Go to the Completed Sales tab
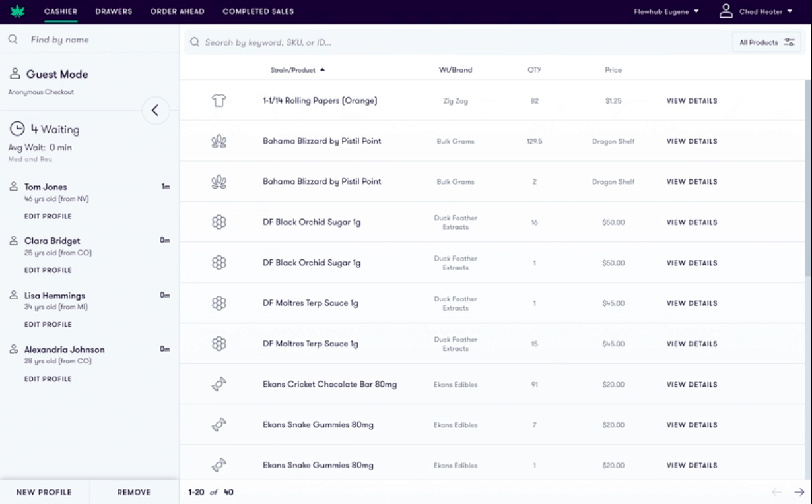 pos(258,11)
